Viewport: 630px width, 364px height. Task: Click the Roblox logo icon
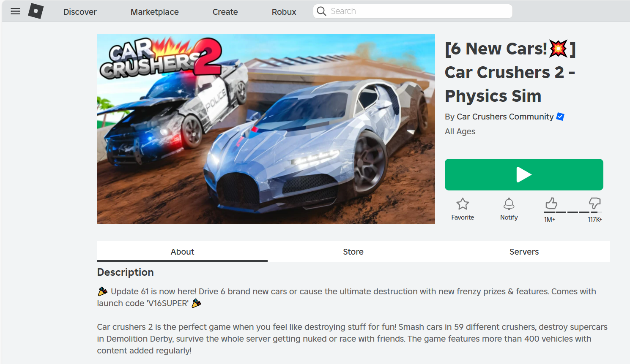(36, 11)
